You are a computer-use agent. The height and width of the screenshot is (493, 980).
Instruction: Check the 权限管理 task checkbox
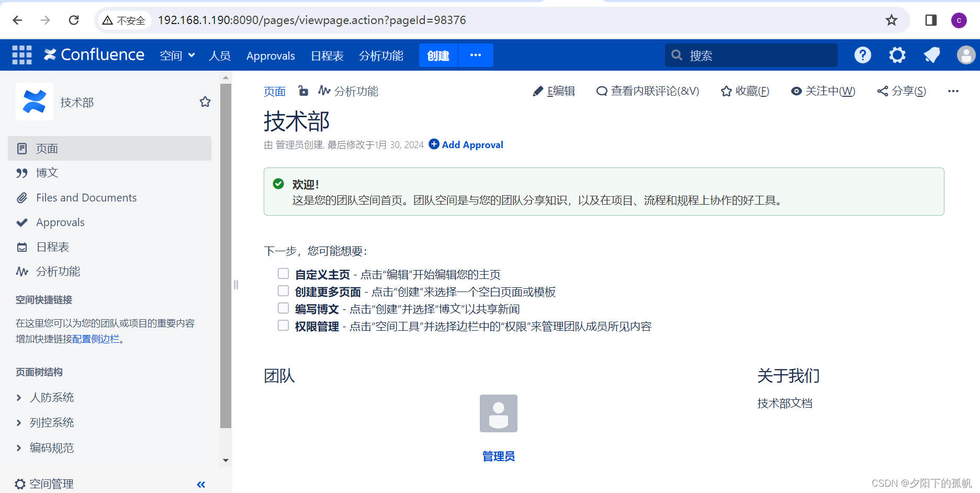tap(283, 325)
